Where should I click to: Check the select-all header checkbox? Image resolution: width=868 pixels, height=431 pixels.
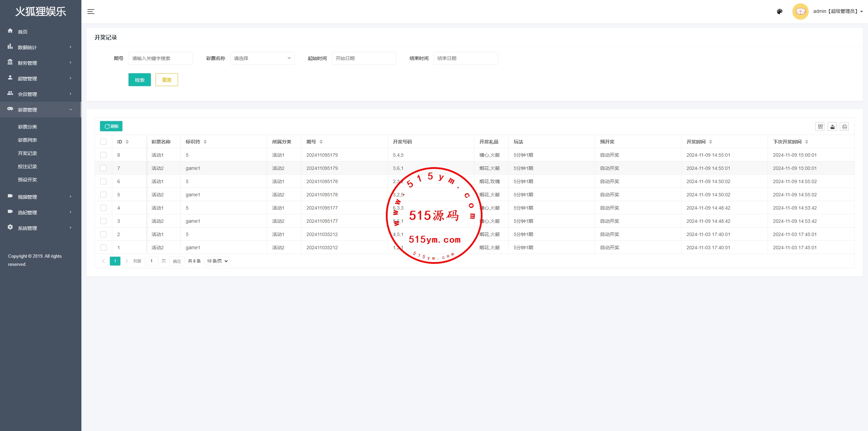coord(103,142)
